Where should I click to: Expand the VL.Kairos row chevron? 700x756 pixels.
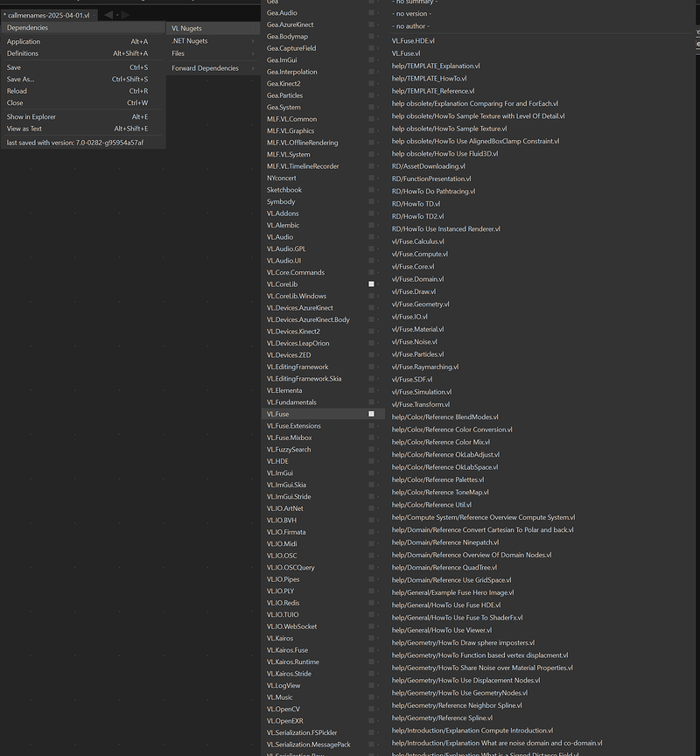[379, 638]
